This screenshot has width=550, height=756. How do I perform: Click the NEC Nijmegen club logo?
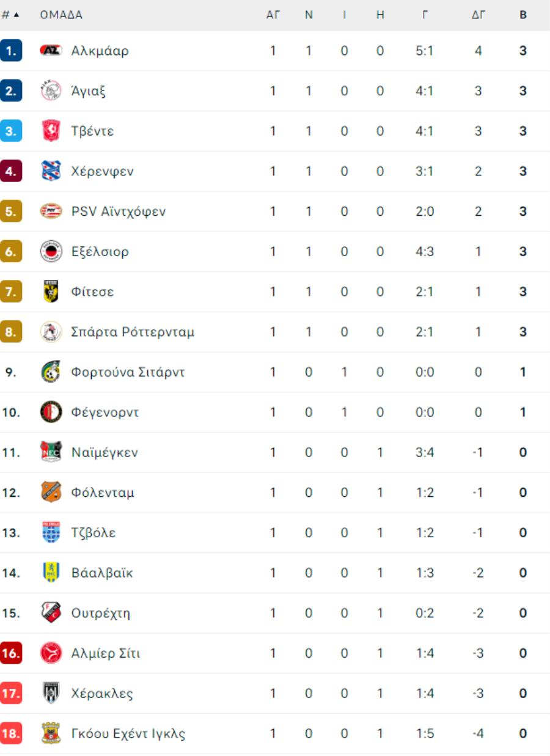(51, 452)
